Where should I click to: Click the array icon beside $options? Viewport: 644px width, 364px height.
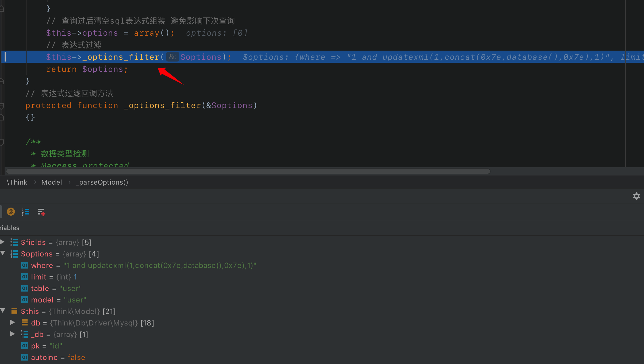[x=14, y=254]
